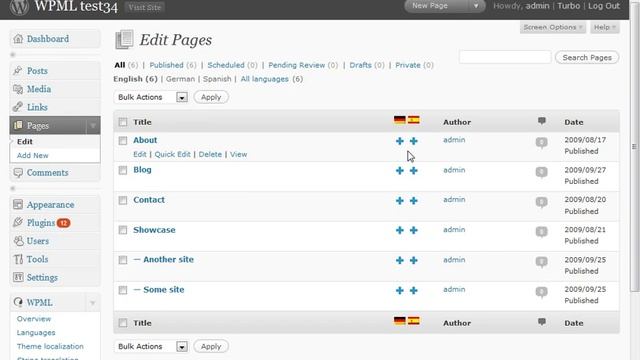Click the comments column icon in header

point(542,121)
